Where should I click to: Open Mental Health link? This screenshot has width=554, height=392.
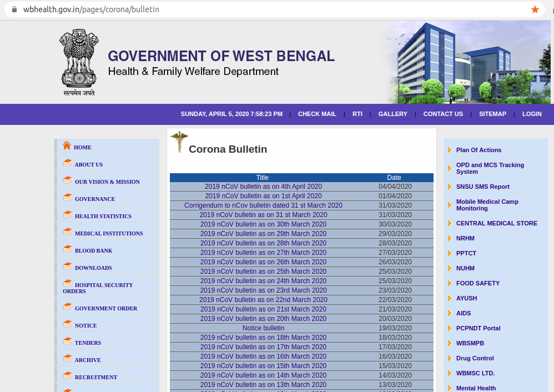(x=476, y=388)
